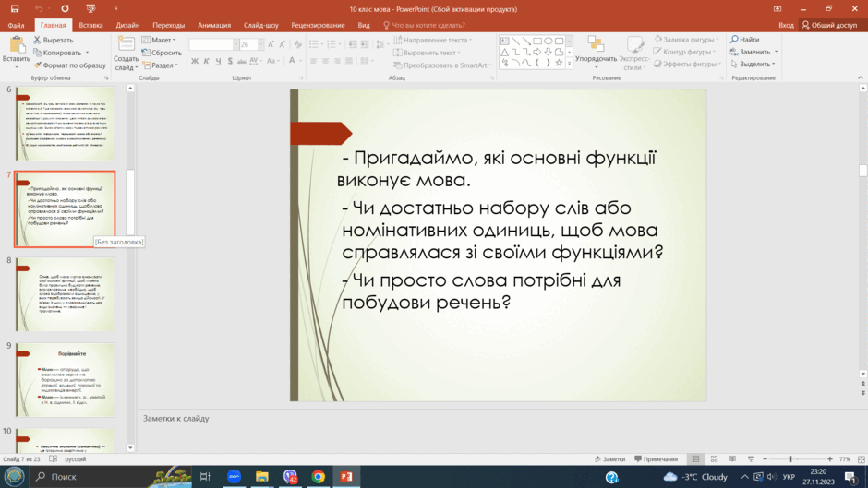
Task: Click zoom in plus button
Action: (829, 459)
